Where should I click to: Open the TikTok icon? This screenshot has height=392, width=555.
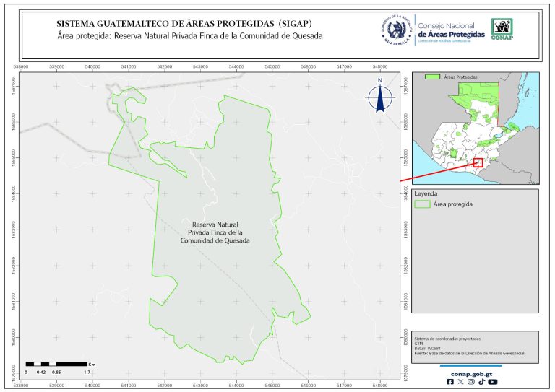pos(481,382)
